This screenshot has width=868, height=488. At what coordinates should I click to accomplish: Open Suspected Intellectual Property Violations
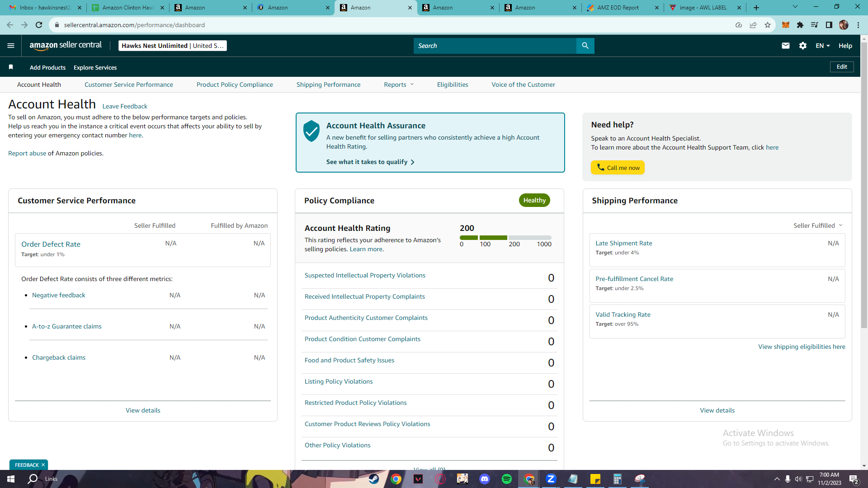tap(365, 275)
